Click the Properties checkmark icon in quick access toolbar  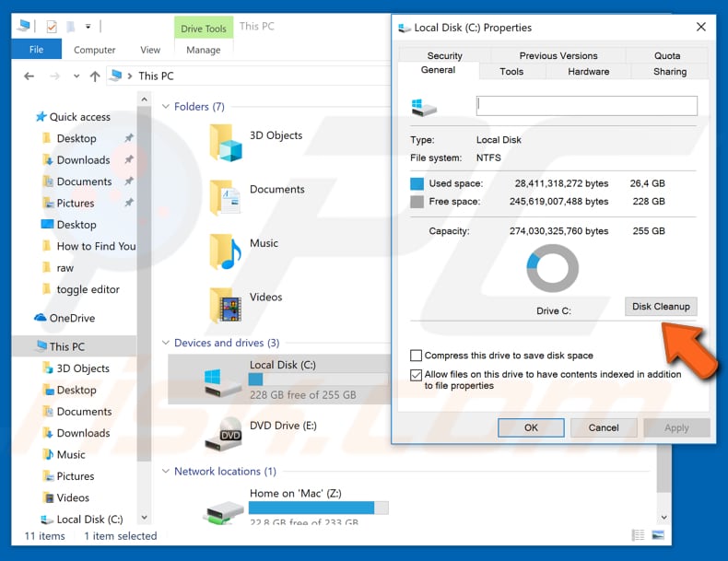coord(52,27)
